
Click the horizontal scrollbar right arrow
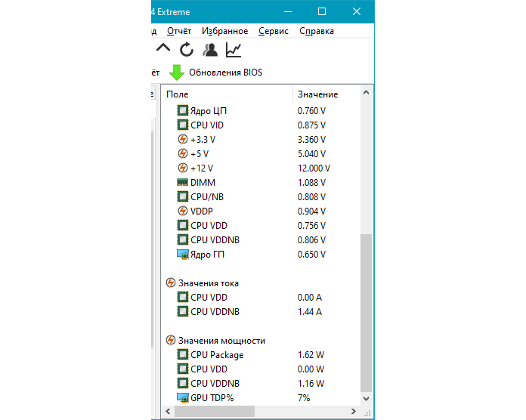(x=353, y=411)
